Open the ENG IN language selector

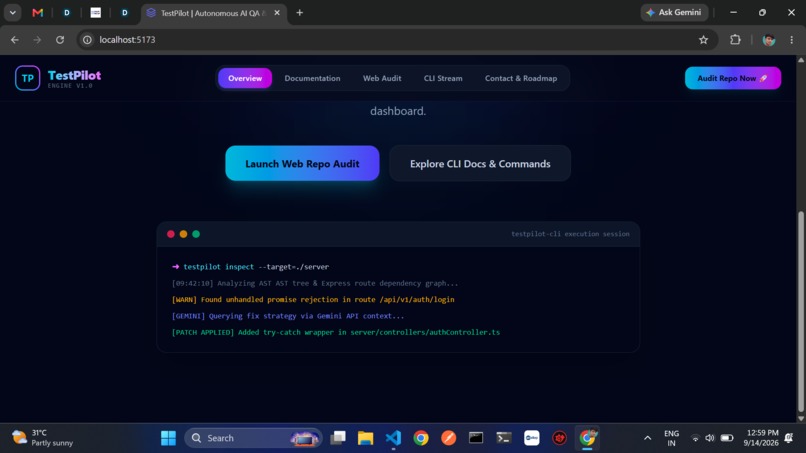(671, 438)
